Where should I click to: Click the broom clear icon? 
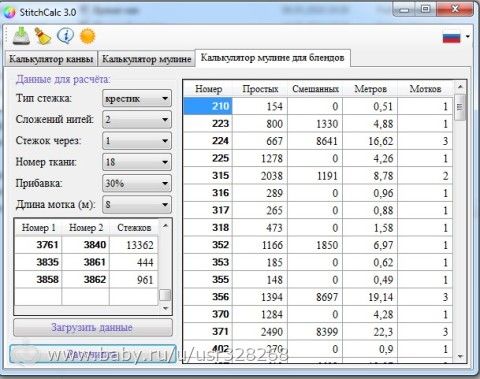tap(43, 36)
